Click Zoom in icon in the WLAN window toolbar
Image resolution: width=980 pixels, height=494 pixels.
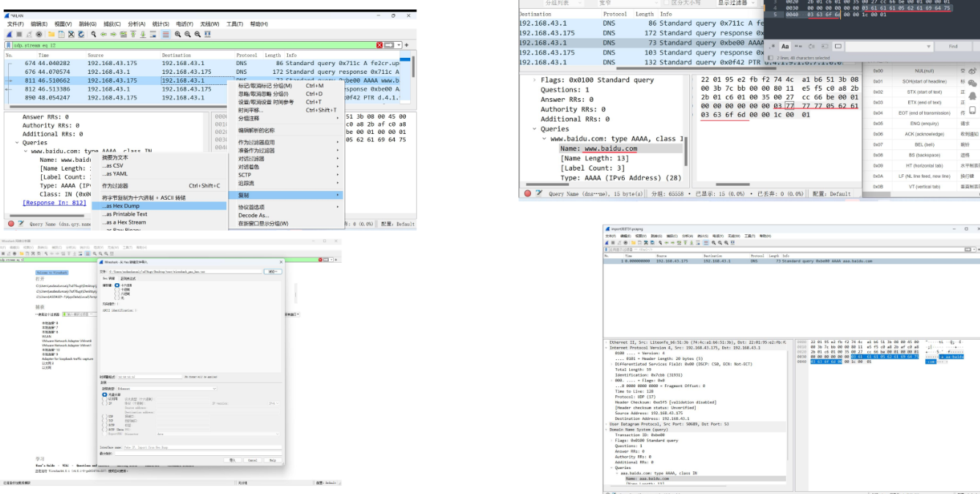pyautogui.click(x=178, y=34)
